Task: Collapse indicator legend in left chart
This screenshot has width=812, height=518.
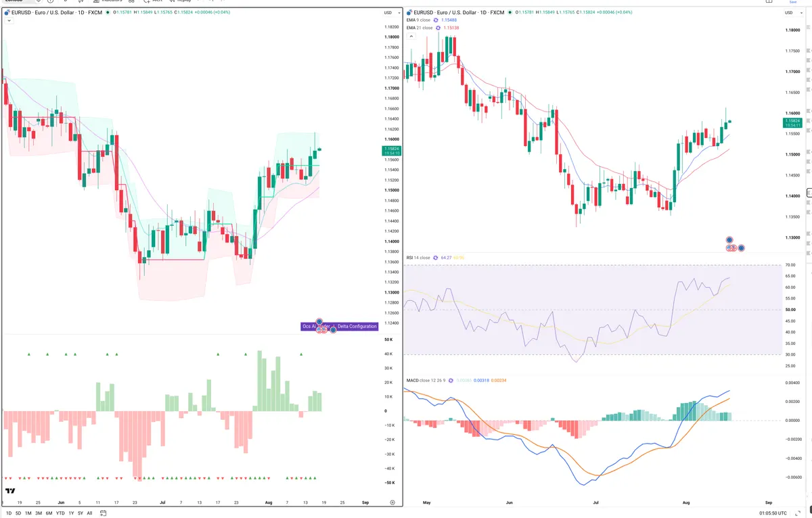Action: click(x=8, y=21)
